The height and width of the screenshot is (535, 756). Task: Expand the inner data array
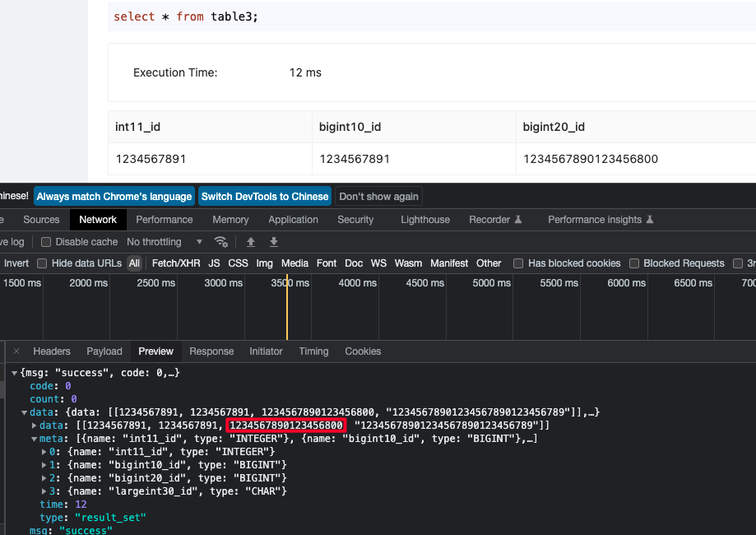click(35, 426)
